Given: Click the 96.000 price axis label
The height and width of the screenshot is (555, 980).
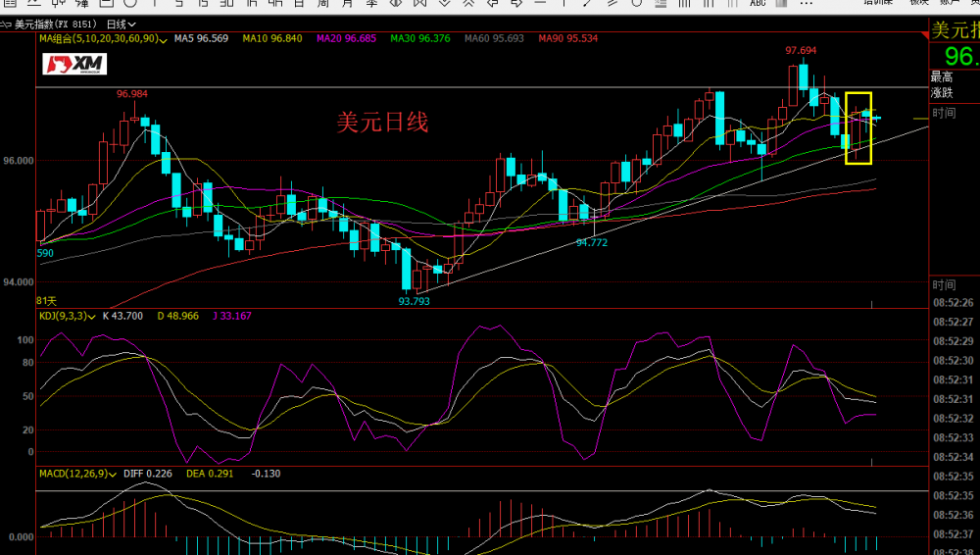Looking at the screenshot, I should tap(18, 161).
